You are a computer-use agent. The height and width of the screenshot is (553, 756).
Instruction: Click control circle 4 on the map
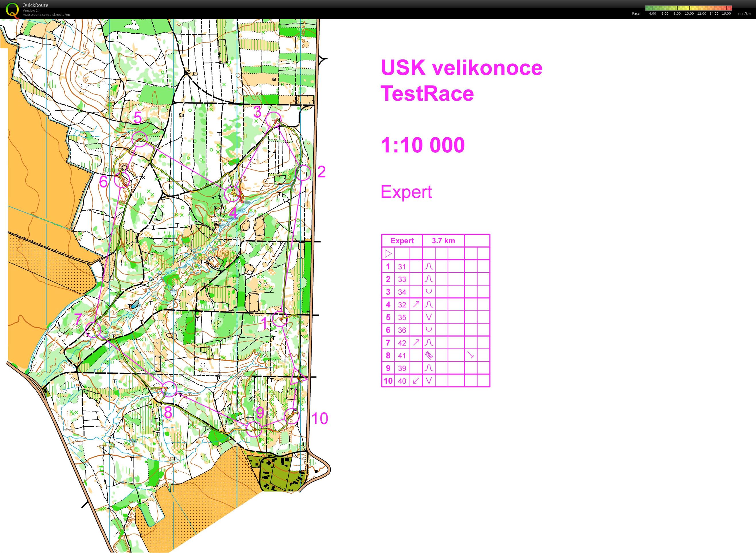[232, 194]
